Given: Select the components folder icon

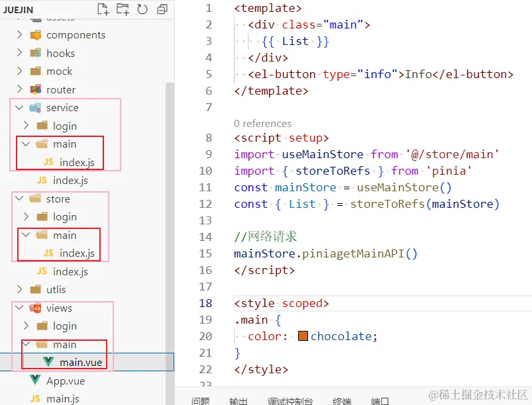Looking at the screenshot, I should point(36,35).
